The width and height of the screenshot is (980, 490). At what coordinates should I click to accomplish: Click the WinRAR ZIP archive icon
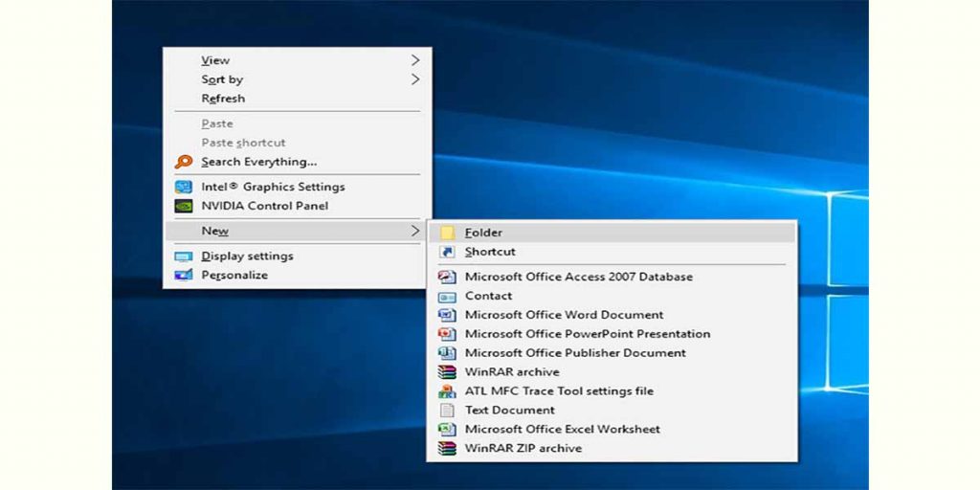coord(447,449)
